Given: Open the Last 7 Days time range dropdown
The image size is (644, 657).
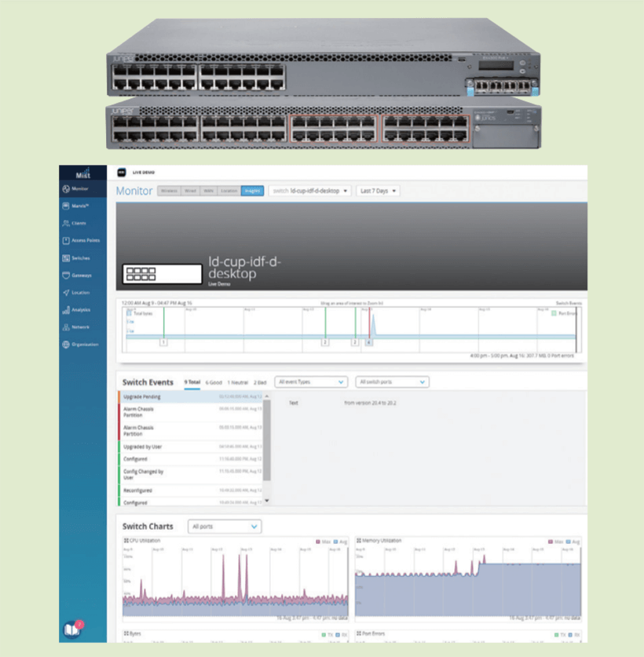Looking at the screenshot, I should pyautogui.click(x=378, y=191).
